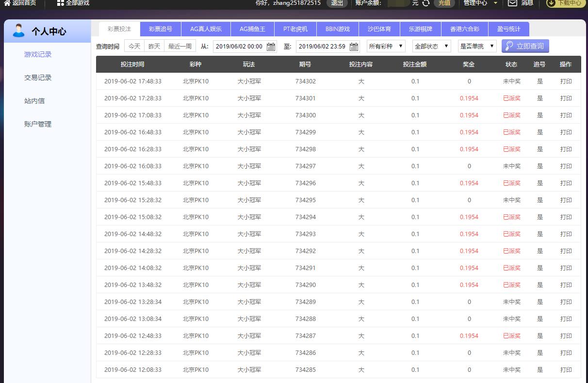Open the 香港六合彩 tab
Viewport: 588px width, 383px height.
point(465,29)
